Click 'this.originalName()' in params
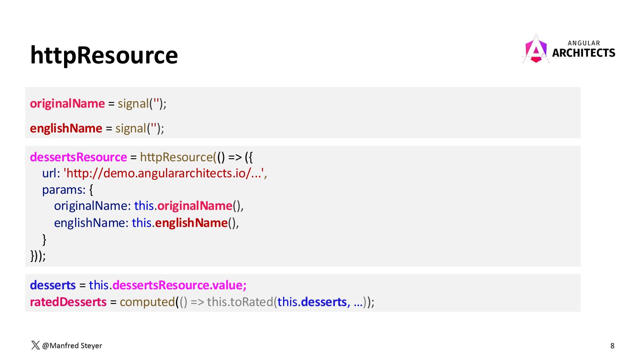This screenshot has height=362, width=644. [188, 206]
